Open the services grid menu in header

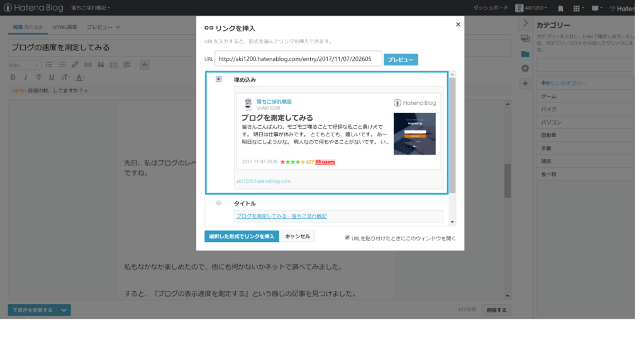click(x=579, y=8)
